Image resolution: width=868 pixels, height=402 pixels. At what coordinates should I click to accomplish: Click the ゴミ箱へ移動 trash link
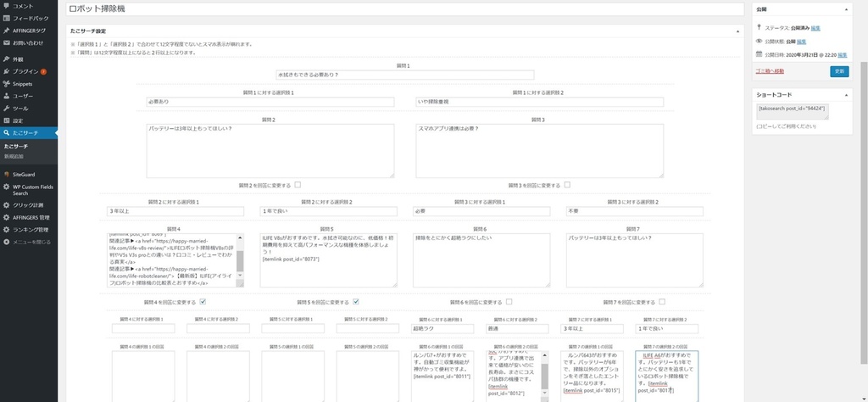coord(770,71)
